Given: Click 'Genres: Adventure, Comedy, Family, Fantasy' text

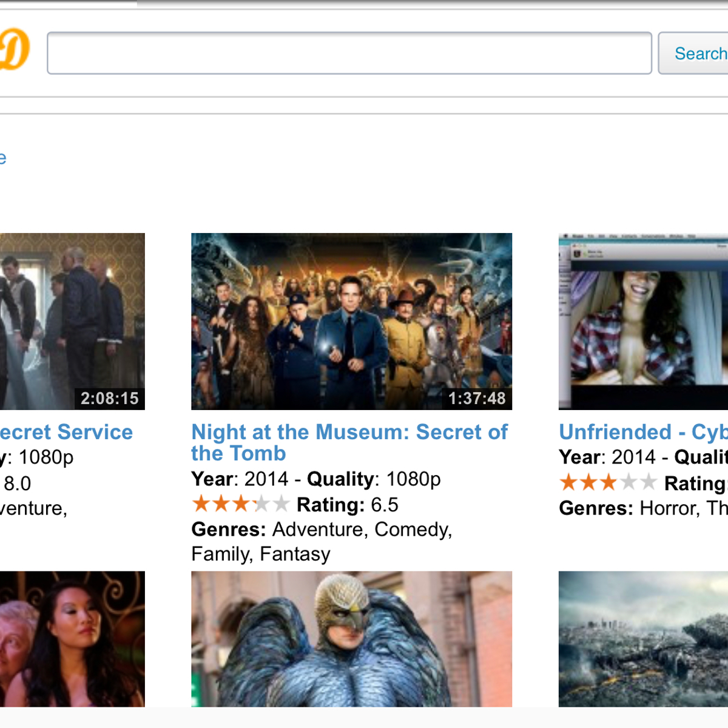Looking at the screenshot, I should click(x=322, y=542).
